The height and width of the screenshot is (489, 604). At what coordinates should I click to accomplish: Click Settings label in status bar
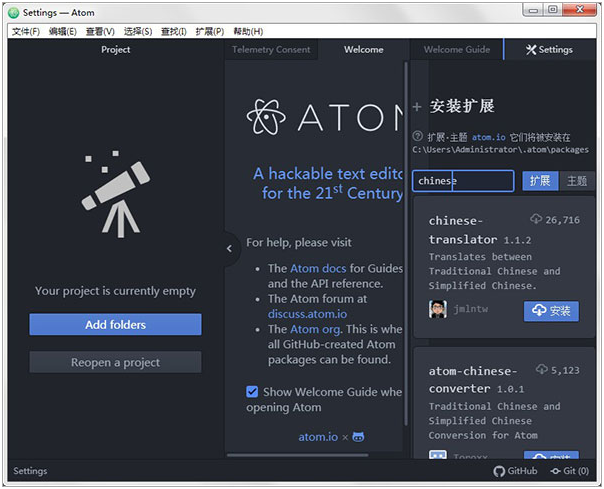[30, 471]
